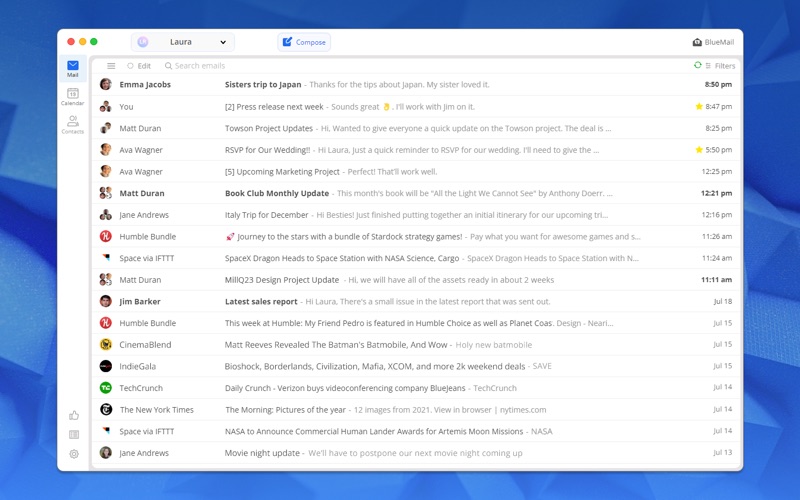The image size is (800, 500).
Task: Open Movie night update email
Action: [416, 453]
